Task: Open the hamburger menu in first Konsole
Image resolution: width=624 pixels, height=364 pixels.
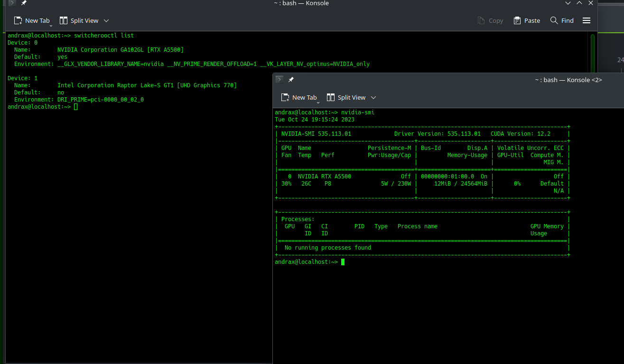Action: click(587, 20)
